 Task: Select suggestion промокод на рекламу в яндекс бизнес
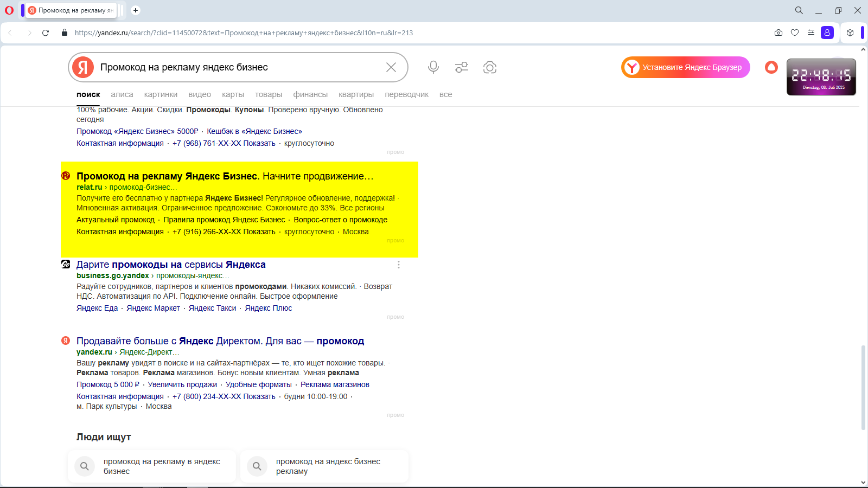click(x=152, y=466)
